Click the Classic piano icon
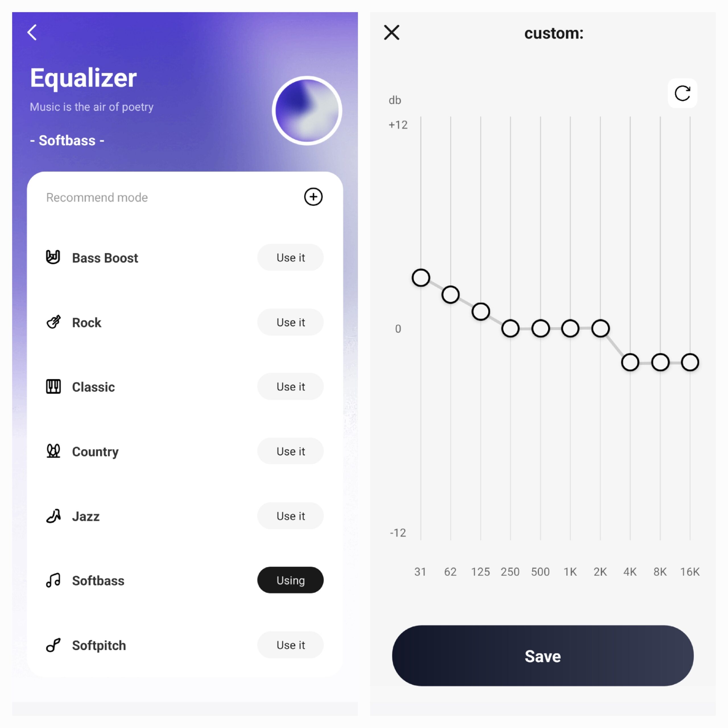728x728 pixels. pyautogui.click(x=54, y=387)
